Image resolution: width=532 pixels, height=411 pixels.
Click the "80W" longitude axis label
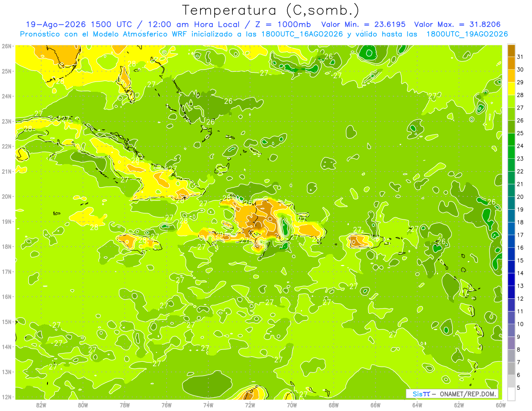pyautogui.click(x=83, y=405)
